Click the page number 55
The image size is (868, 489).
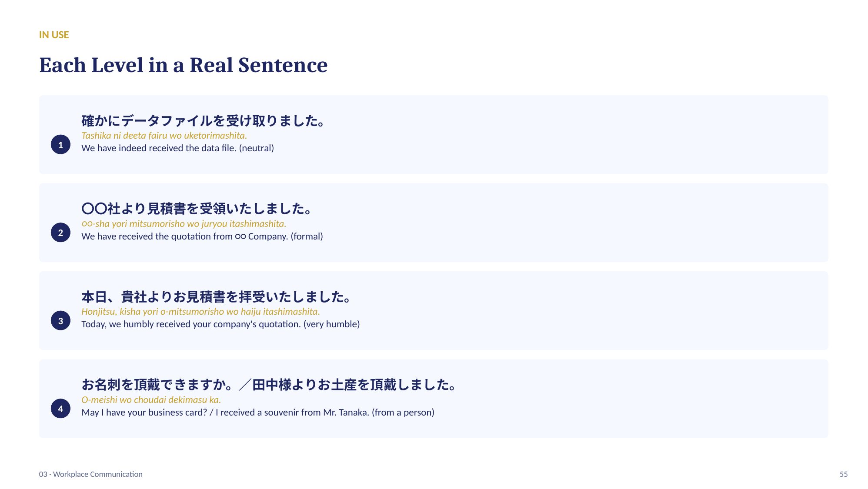click(844, 474)
